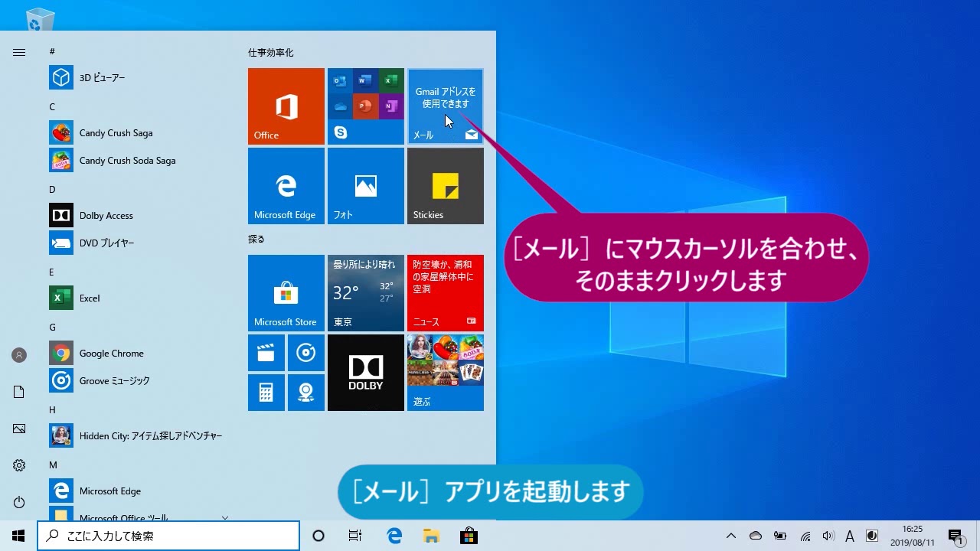
Task: Open the Tokyo weather tile
Action: point(366,293)
